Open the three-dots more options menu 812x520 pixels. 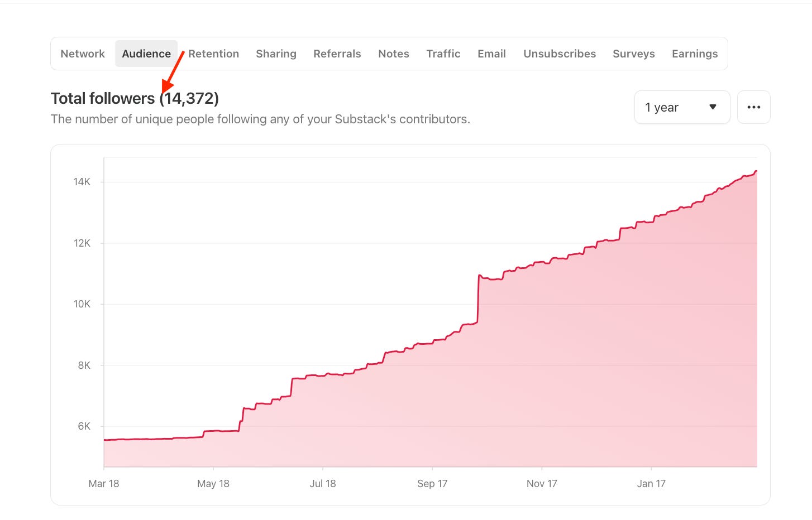tap(753, 107)
